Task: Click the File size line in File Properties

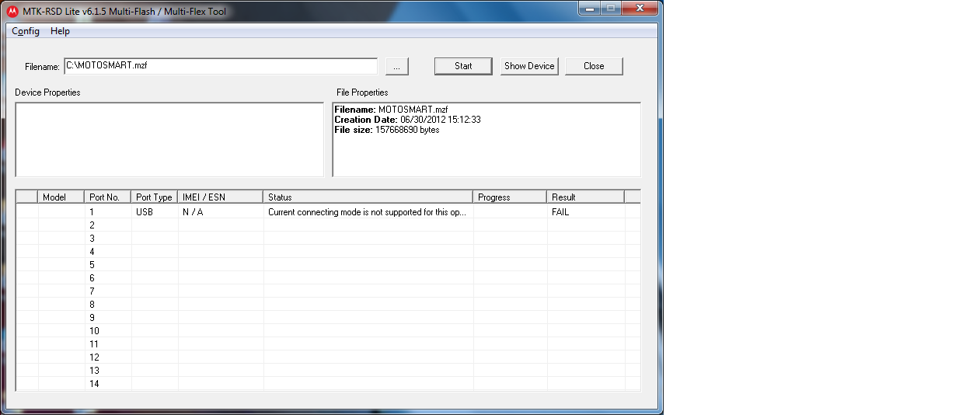Action: [x=386, y=130]
